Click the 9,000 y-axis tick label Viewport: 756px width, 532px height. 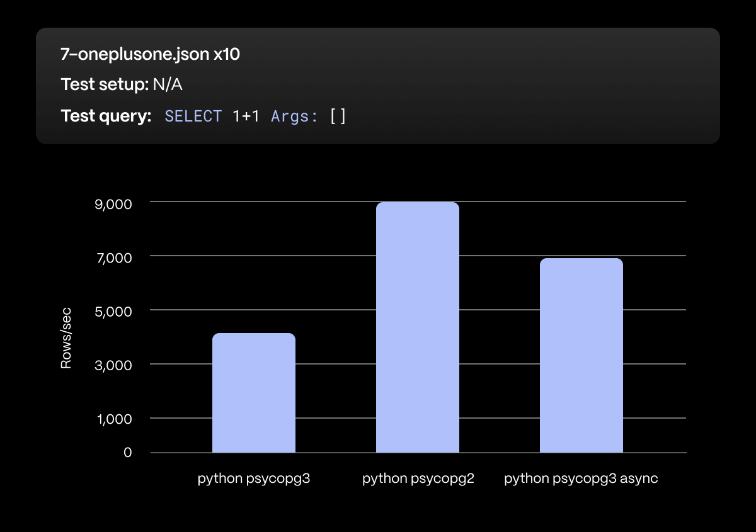coord(114,204)
